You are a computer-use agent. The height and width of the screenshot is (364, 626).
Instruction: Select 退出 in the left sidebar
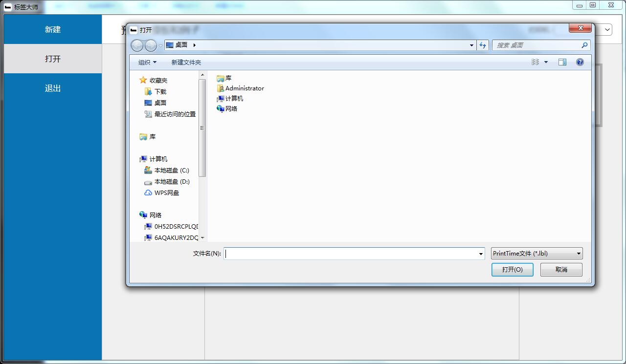pyautogui.click(x=53, y=88)
